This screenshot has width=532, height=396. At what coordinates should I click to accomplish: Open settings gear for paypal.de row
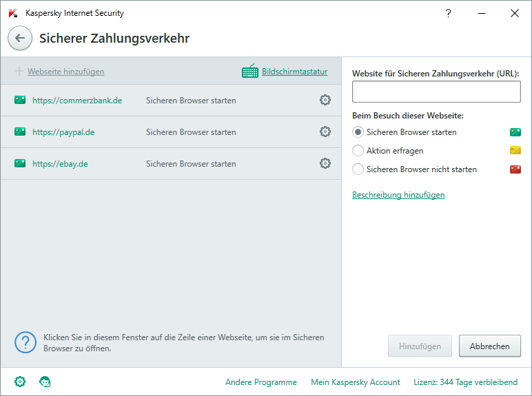click(x=325, y=132)
